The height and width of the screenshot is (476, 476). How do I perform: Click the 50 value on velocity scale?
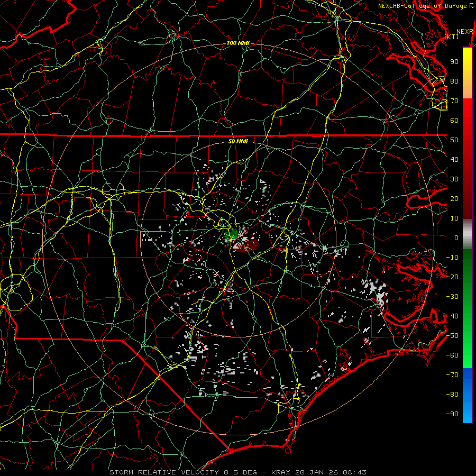point(454,140)
